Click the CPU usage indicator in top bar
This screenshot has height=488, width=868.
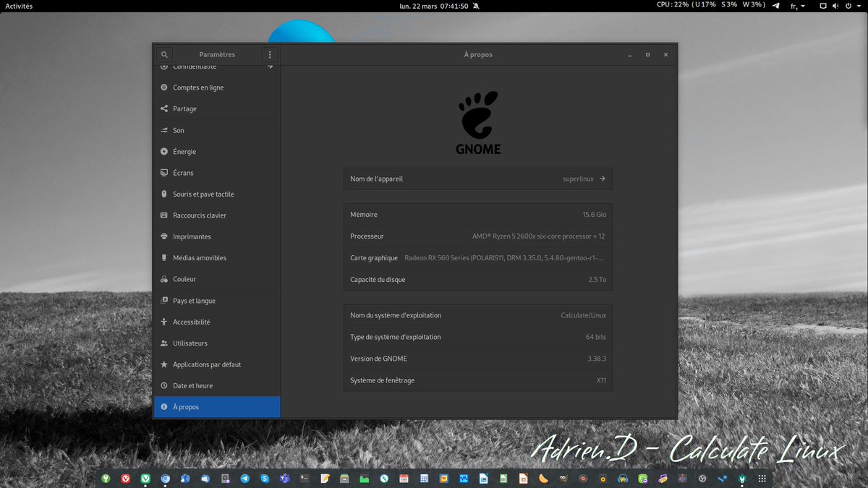711,6
